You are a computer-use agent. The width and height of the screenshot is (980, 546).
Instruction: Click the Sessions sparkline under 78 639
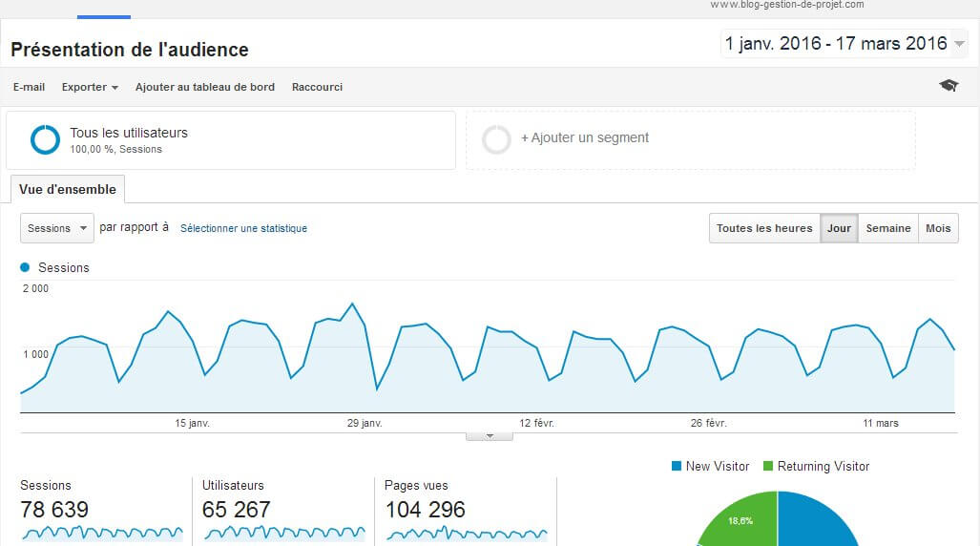pos(102,534)
